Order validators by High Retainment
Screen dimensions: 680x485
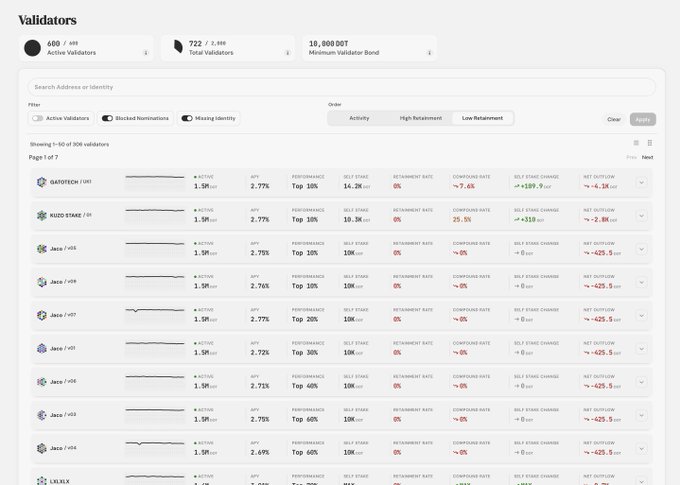[x=421, y=118]
